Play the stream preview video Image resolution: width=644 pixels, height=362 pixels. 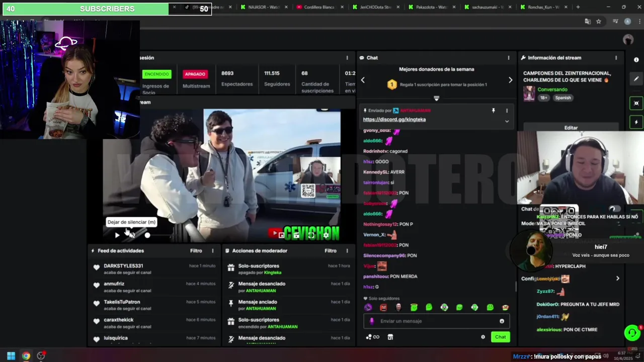point(117,235)
